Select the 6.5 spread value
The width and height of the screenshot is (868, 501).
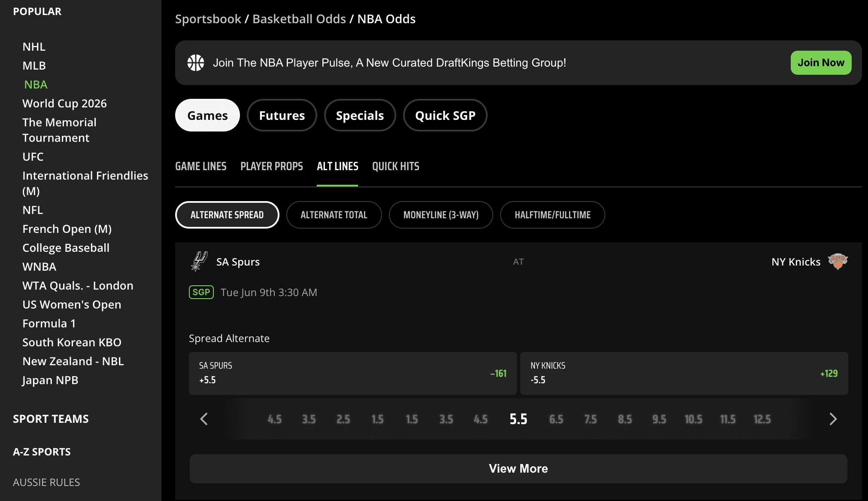tap(556, 419)
